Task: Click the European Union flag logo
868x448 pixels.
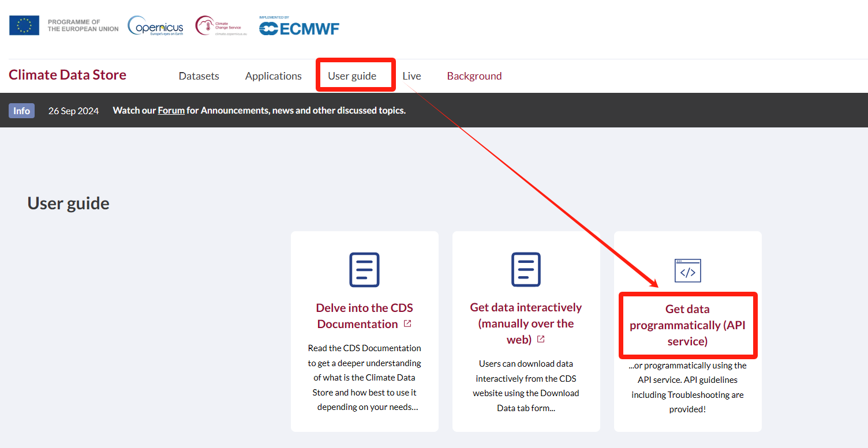Action: [24, 25]
